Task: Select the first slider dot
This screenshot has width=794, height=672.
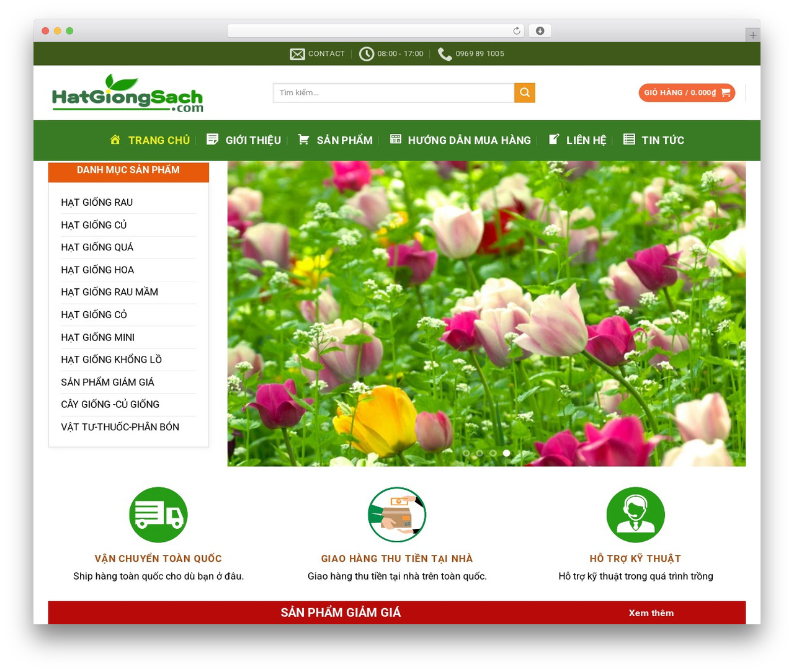Action: (466, 453)
